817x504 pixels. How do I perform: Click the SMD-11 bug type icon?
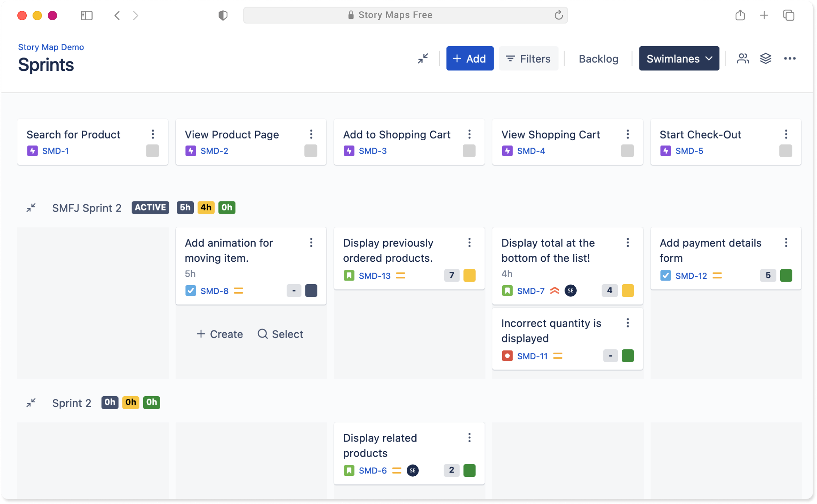[507, 356]
